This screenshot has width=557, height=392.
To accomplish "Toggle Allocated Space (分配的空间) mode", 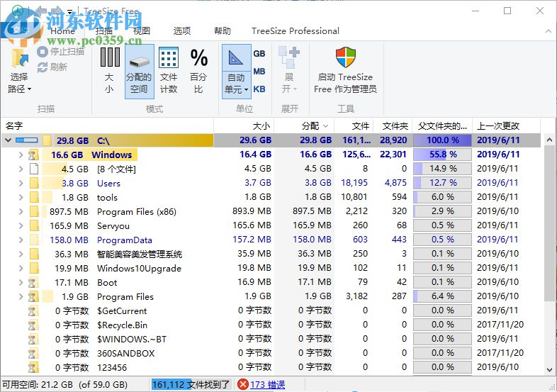I will pos(139,72).
